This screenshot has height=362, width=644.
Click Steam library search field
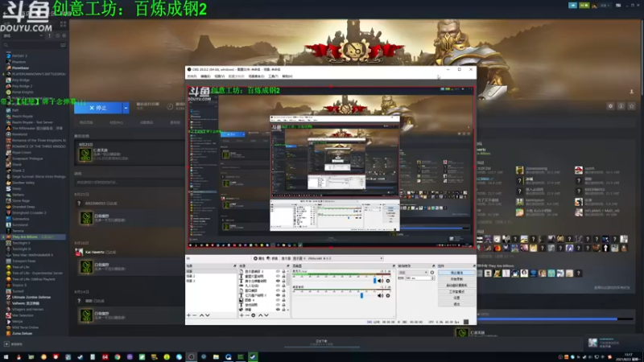coord(31,45)
